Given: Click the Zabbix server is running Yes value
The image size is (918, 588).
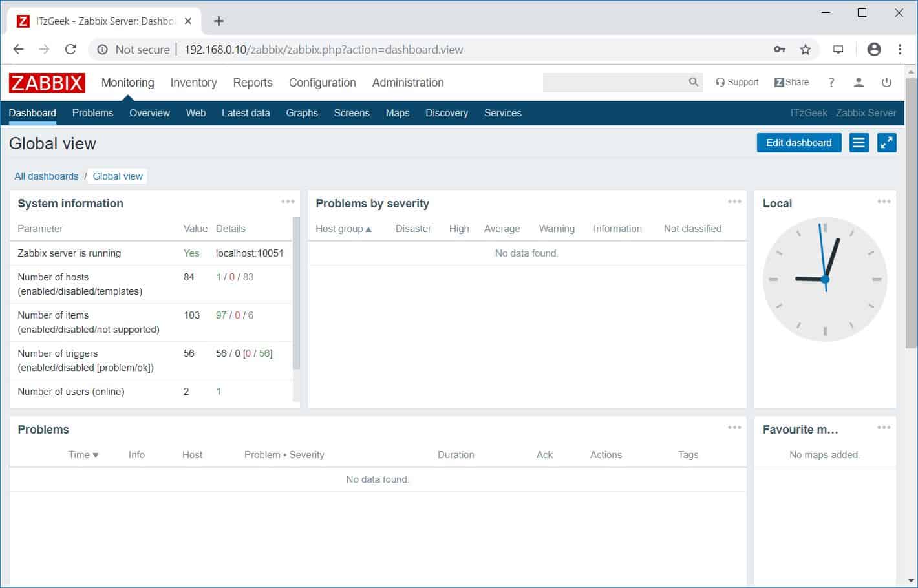Looking at the screenshot, I should (x=191, y=253).
